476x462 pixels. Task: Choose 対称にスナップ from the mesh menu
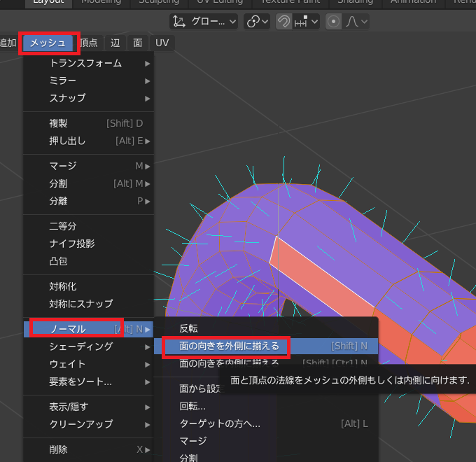pyautogui.click(x=89, y=304)
